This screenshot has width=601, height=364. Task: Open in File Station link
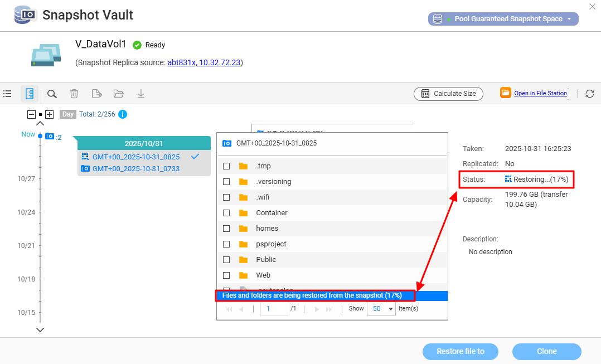(540, 94)
